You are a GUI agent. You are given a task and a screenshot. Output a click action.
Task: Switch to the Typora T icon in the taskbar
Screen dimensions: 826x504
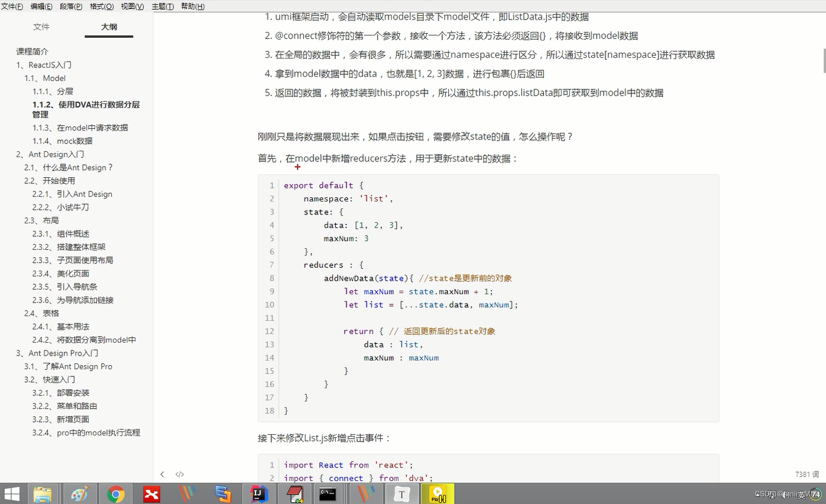coord(401,494)
